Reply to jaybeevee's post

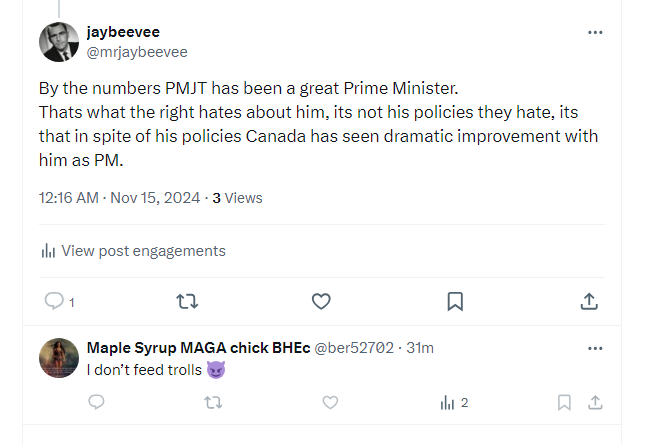54,301
